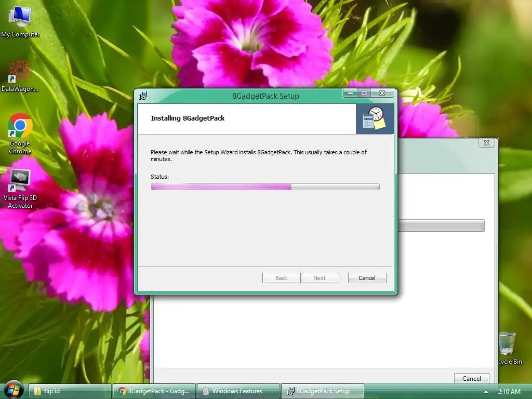
Task: Click the disabled Back button
Action: click(x=281, y=278)
